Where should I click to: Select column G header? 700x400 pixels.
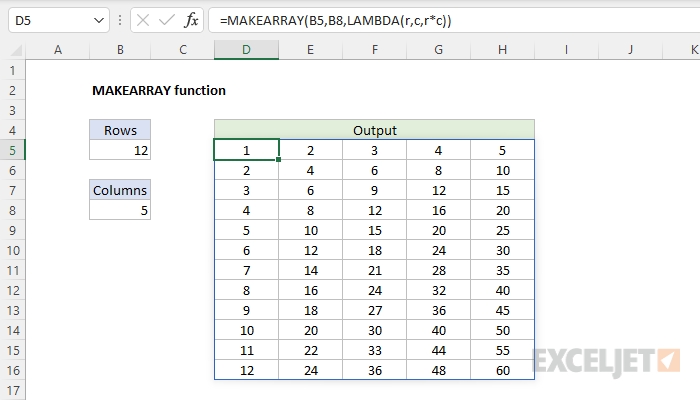[438, 50]
